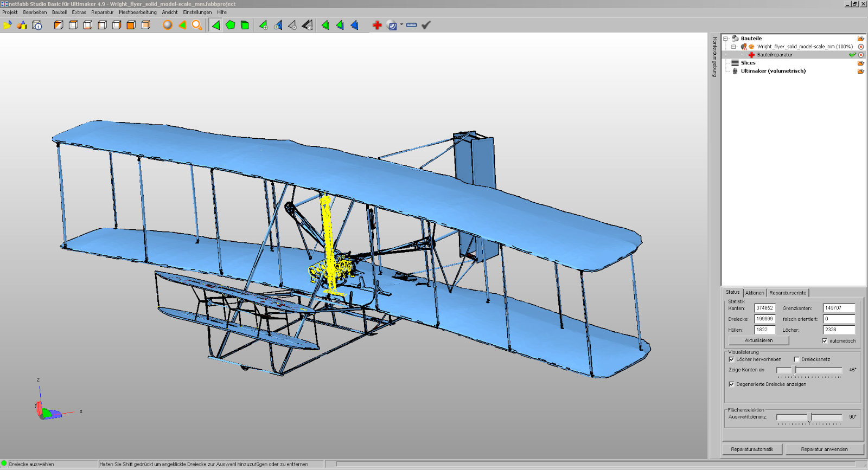This screenshot has height=470, width=868.
Task: Click the blue triangle with plus icon
Action: click(x=278, y=25)
